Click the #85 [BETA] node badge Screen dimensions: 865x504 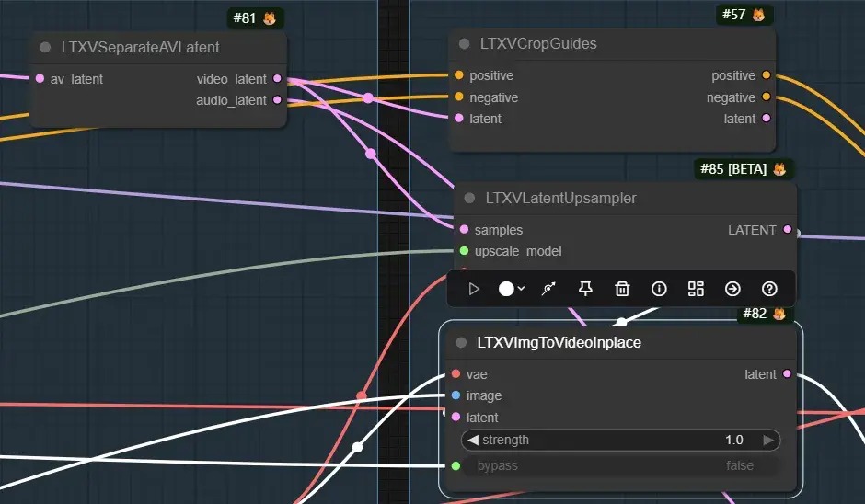[x=744, y=168]
